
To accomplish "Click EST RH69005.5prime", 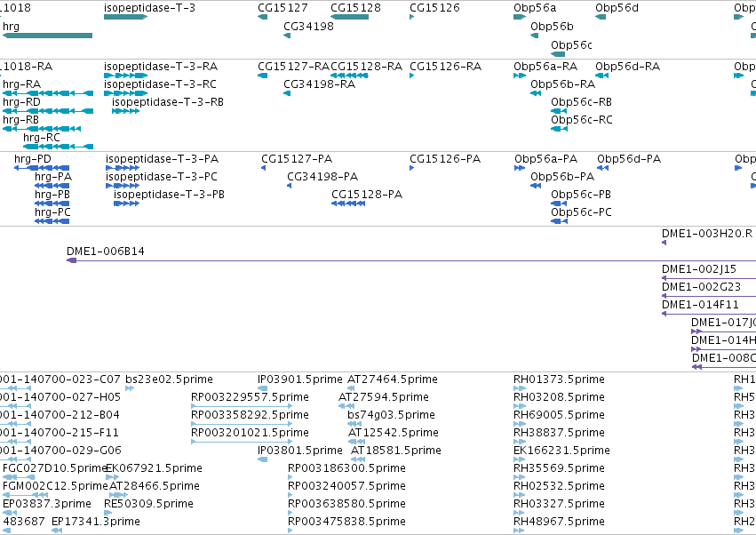I will coord(520,424).
